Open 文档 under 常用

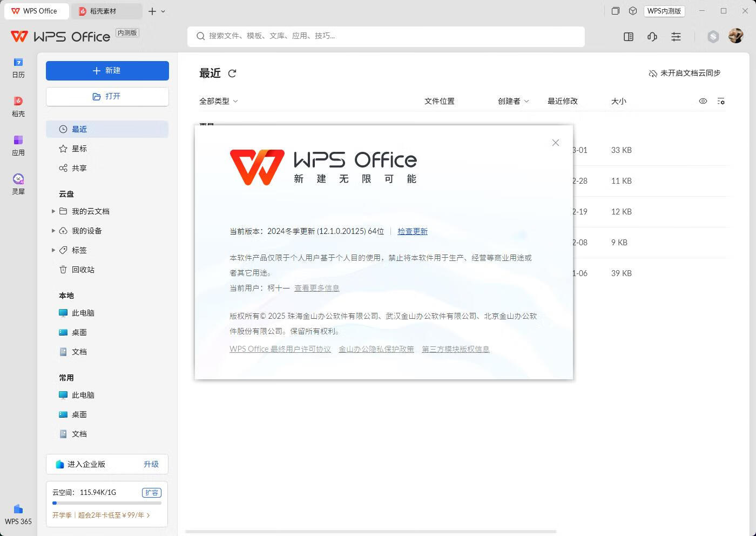tap(107, 434)
